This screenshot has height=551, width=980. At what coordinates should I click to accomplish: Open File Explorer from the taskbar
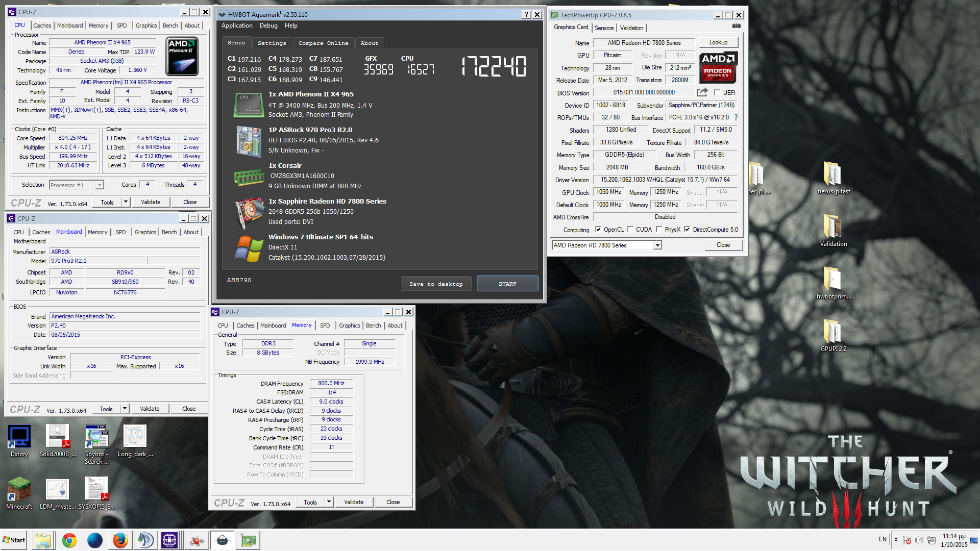[x=44, y=540]
